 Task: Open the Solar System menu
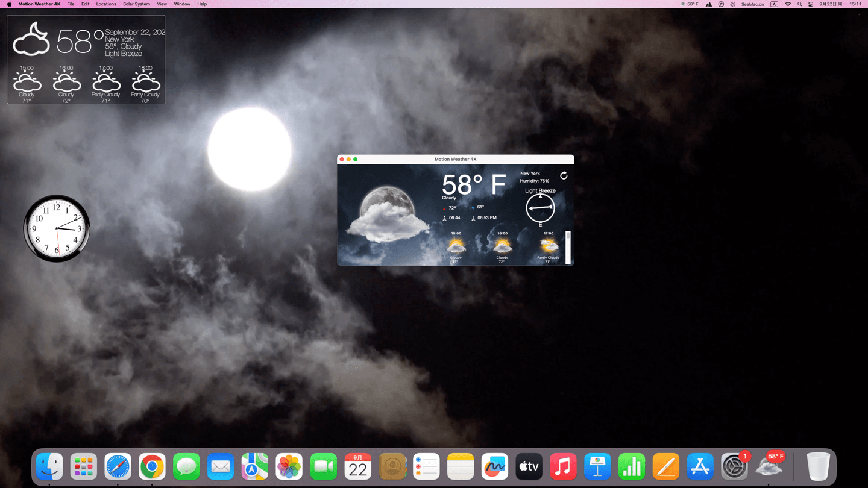click(x=136, y=4)
